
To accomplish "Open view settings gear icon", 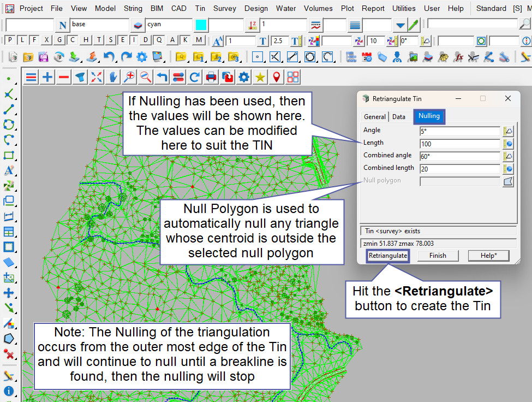I will (x=244, y=78).
